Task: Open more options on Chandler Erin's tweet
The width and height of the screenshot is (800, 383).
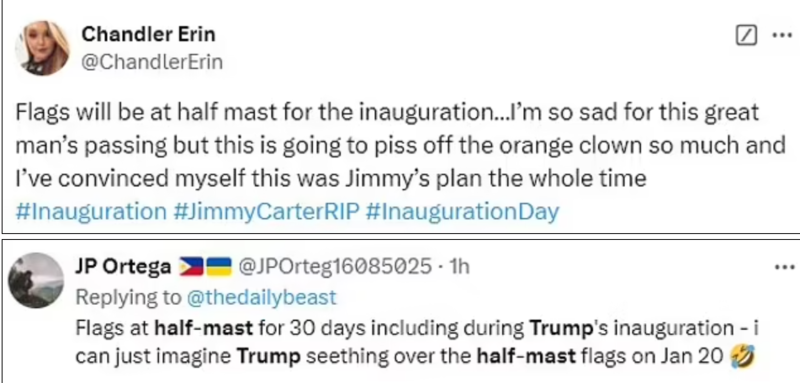Action: tap(782, 36)
